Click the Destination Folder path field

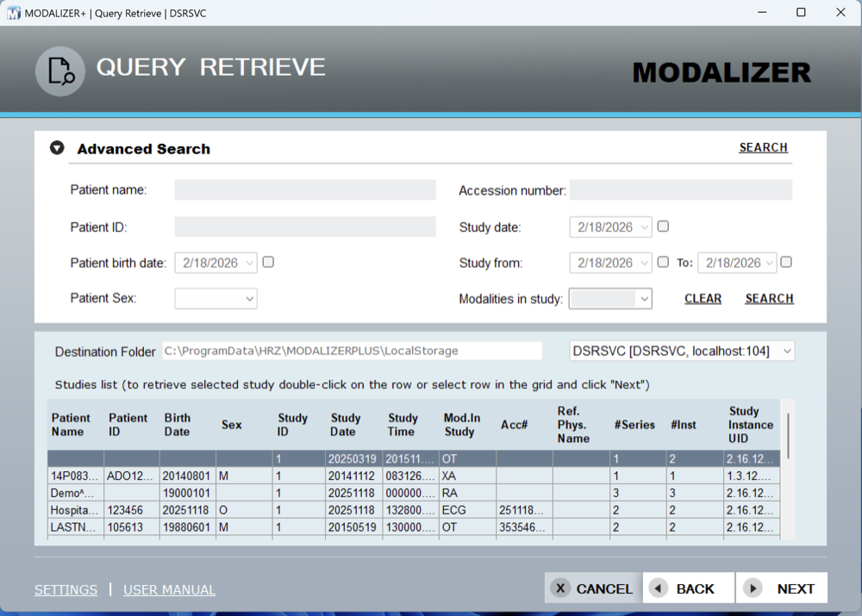click(x=352, y=351)
